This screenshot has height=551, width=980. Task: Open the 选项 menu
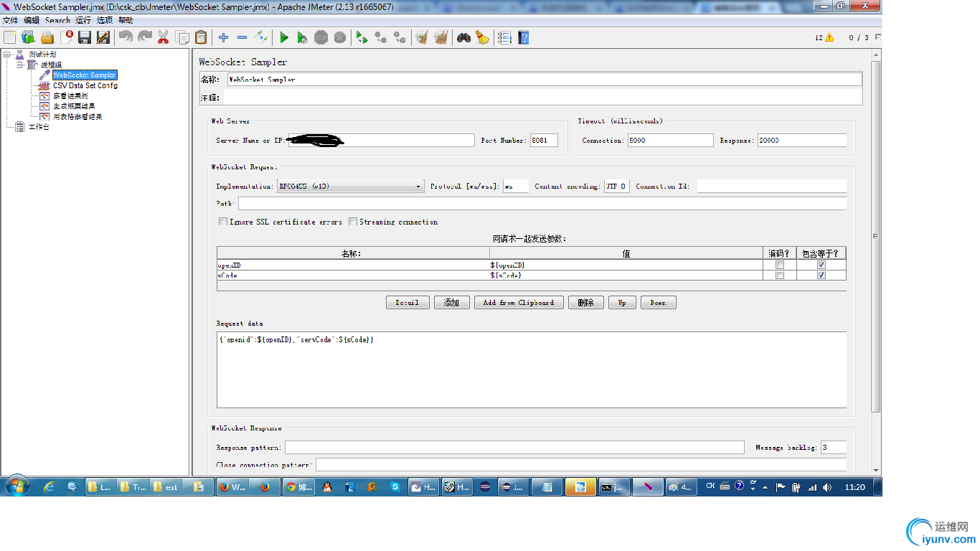[x=105, y=20]
